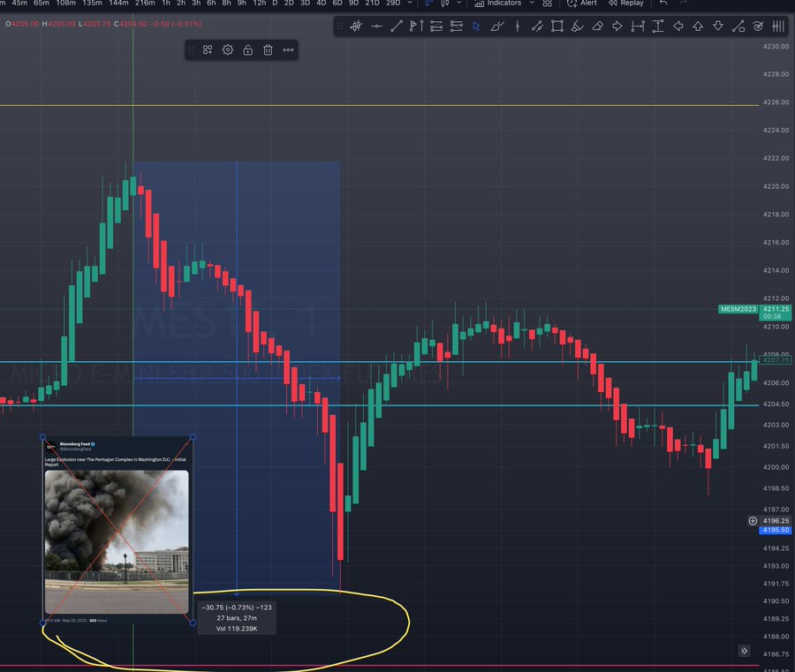Expand the Indicators favorites chevron
This screenshot has height=672, width=795.
pyautogui.click(x=532, y=3)
